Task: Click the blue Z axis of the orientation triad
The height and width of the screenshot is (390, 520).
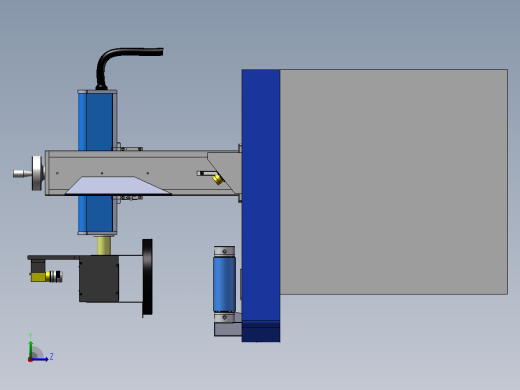Action: (40, 359)
